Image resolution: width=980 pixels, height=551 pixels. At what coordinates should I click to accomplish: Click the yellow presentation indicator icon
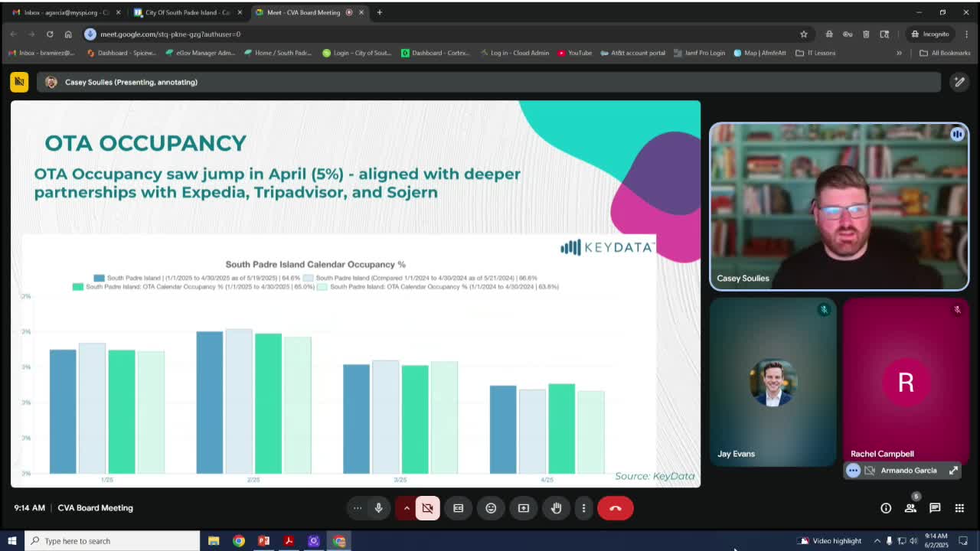point(19,82)
